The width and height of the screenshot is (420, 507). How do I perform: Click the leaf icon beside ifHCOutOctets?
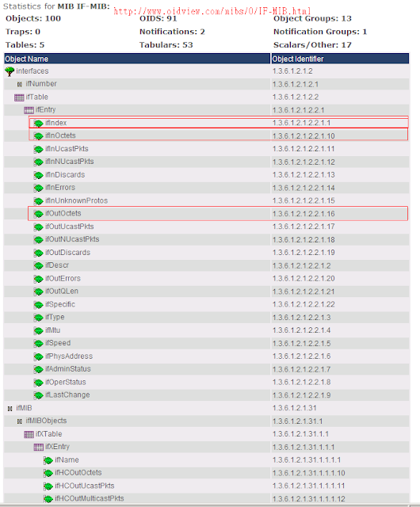[48, 473]
